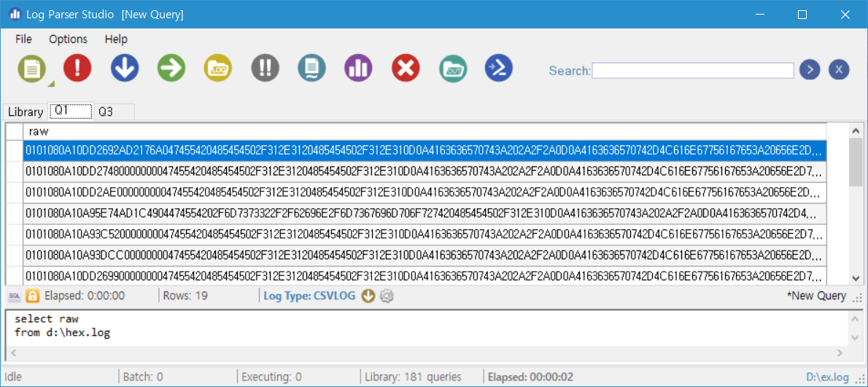Open the teal OUT folder icon

(x=453, y=68)
